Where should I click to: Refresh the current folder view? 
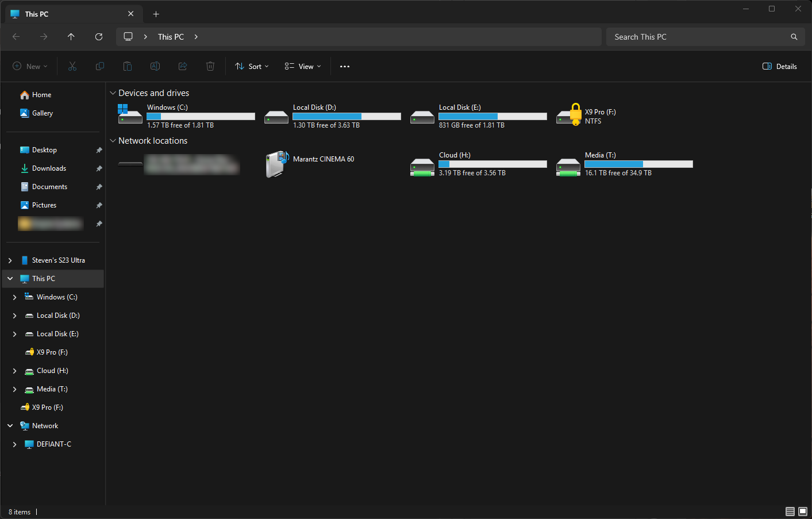[98, 36]
